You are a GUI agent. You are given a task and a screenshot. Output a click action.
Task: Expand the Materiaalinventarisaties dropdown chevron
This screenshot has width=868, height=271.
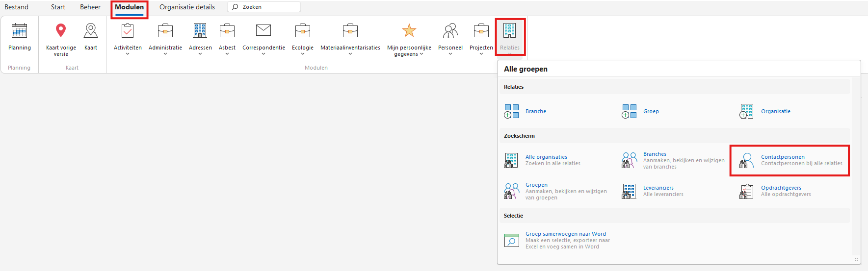coord(350,54)
